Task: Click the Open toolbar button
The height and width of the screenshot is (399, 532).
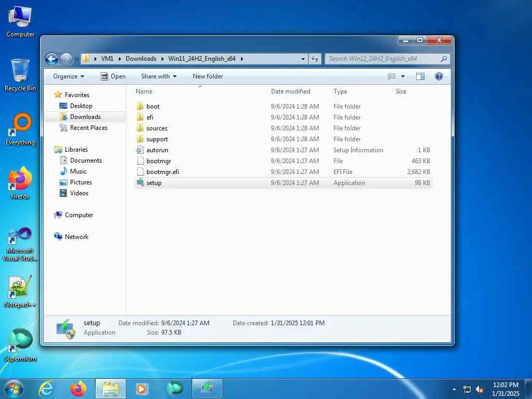Action: [113, 76]
